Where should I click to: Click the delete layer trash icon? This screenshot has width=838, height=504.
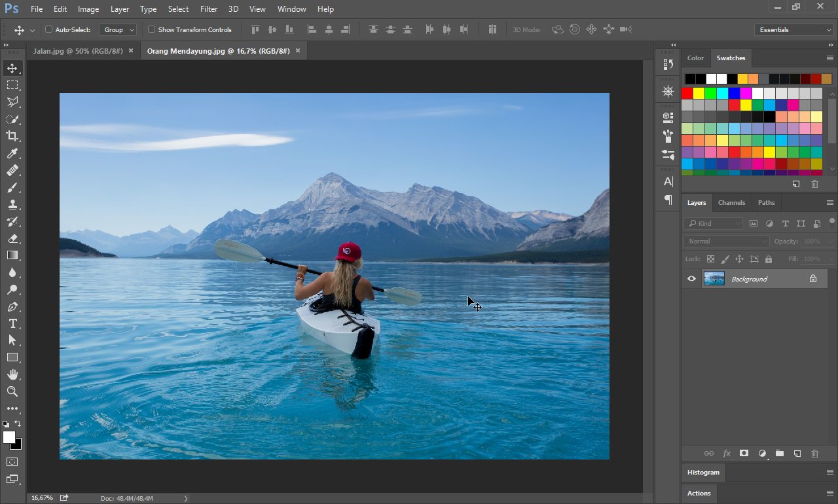pyautogui.click(x=814, y=453)
